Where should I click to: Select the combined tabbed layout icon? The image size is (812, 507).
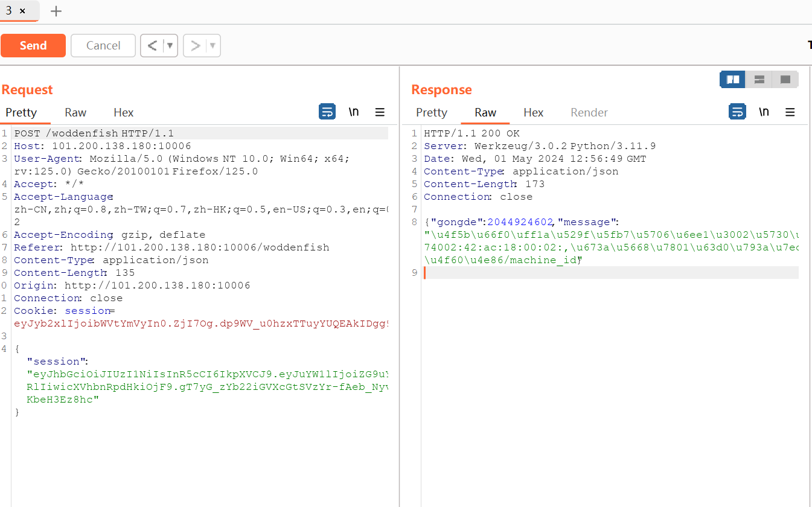(785, 80)
